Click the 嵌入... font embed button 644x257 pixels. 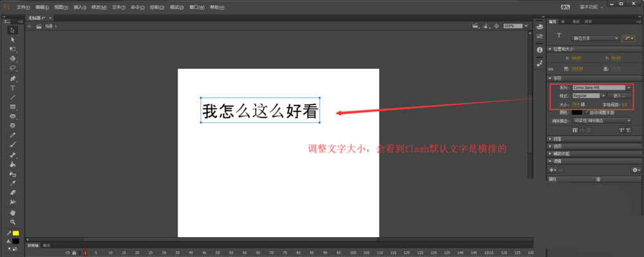pyautogui.click(x=620, y=96)
